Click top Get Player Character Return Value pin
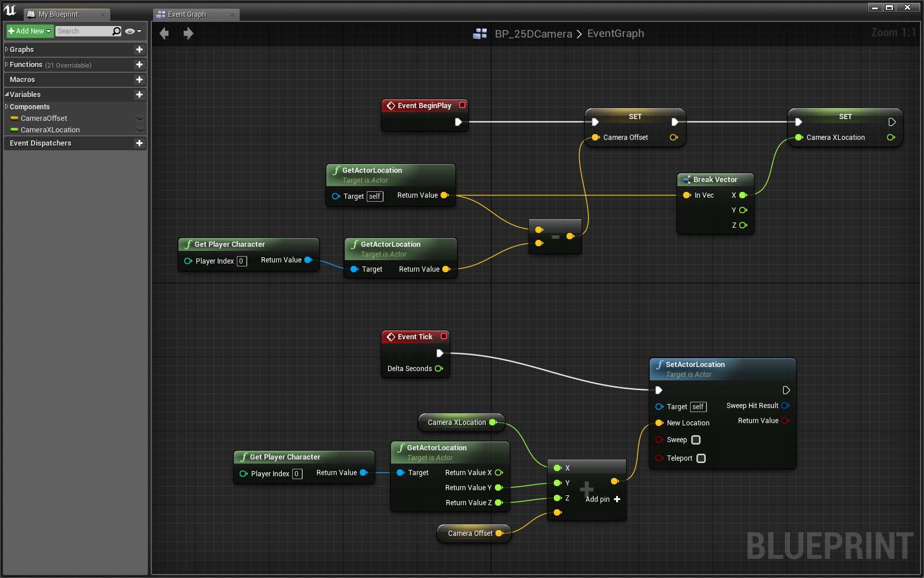 (x=308, y=260)
